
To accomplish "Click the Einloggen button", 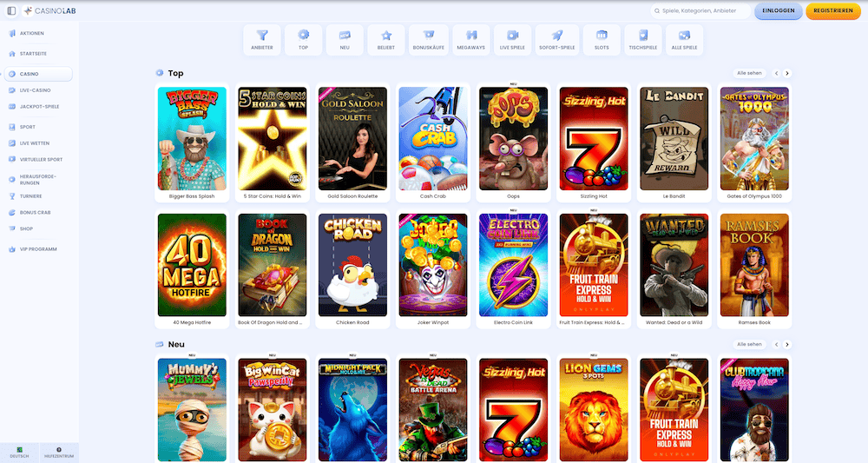I will [x=778, y=10].
